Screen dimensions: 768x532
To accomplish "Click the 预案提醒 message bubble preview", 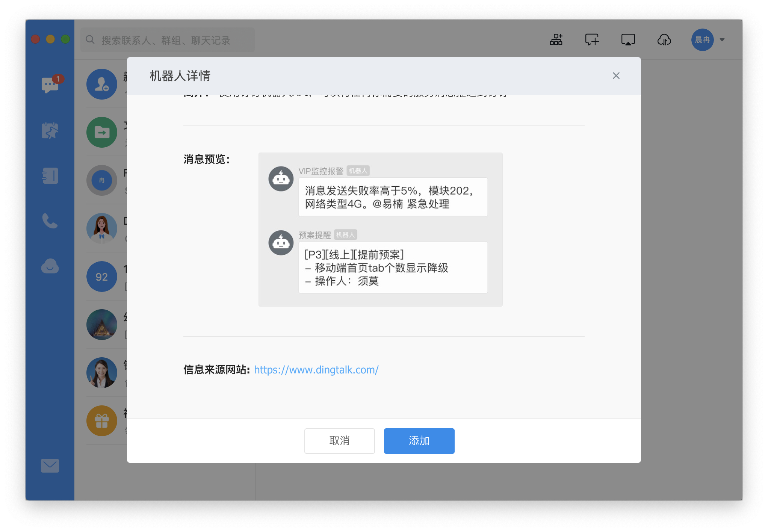I will (x=393, y=268).
